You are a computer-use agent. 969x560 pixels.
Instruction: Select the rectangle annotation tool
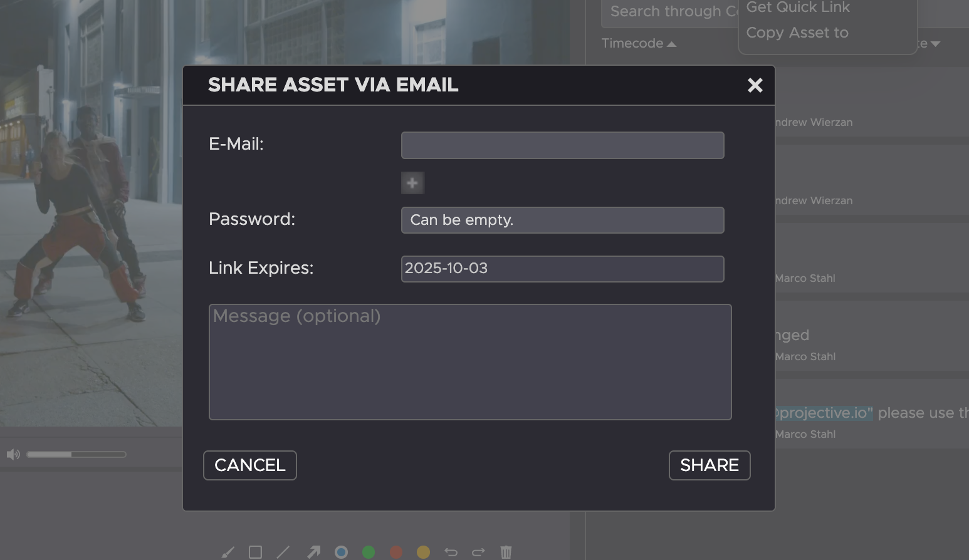click(255, 552)
